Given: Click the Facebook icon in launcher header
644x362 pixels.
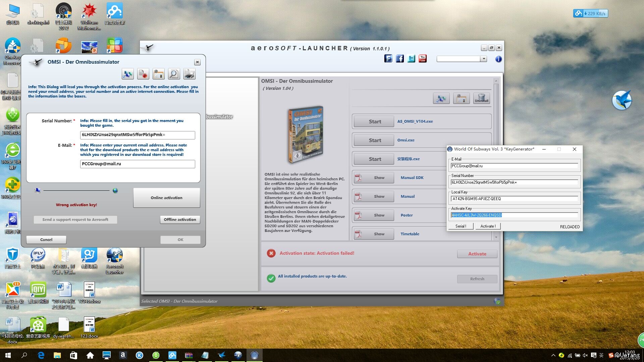Looking at the screenshot, I should click(x=399, y=59).
